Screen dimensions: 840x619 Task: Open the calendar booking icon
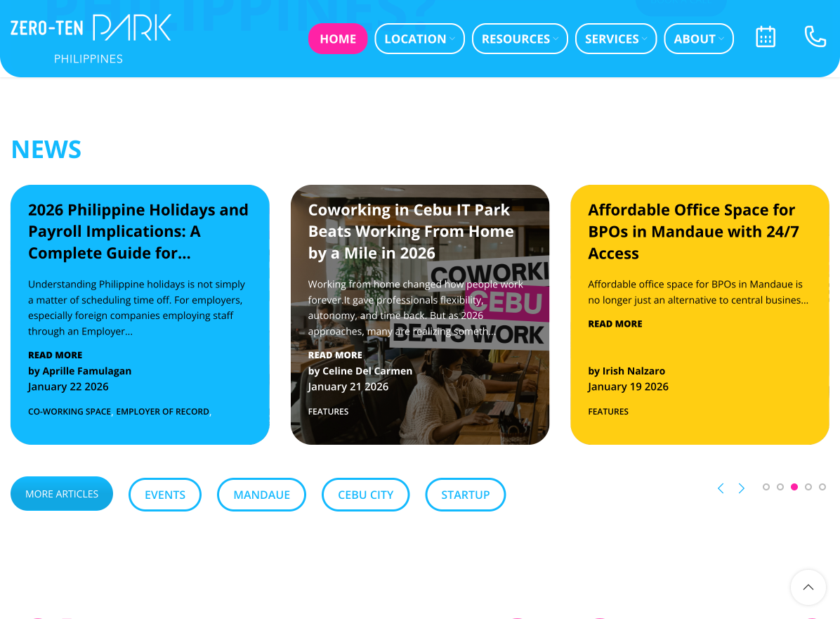click(x=766, y=37)
